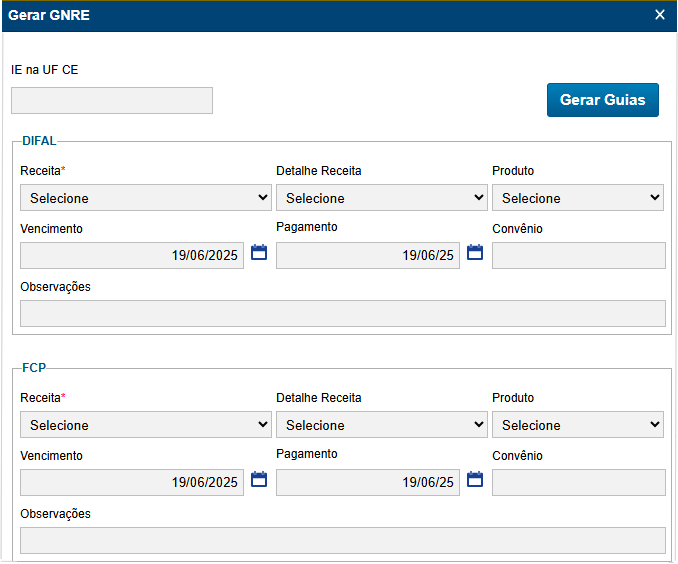Expand the FCP Detalhe Receita dropdown
Viewport: 678px width, 564px height.
pos(381,425)
